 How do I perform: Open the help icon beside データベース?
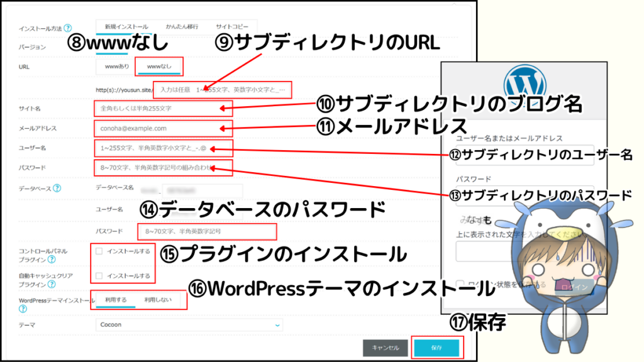(57, 188)
